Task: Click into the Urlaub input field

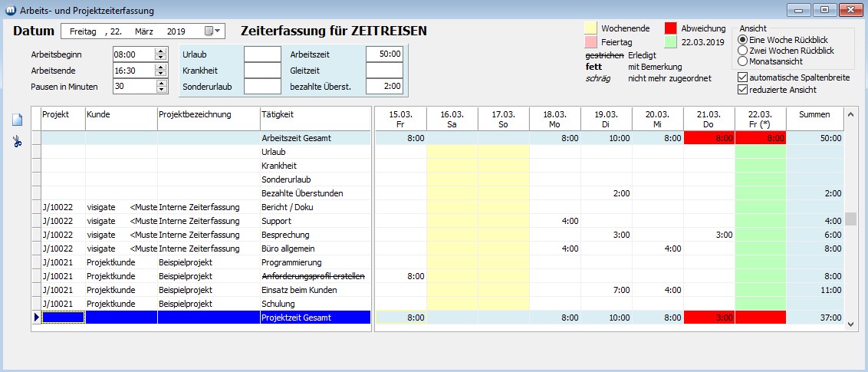Action: click(x=262, y=54)
